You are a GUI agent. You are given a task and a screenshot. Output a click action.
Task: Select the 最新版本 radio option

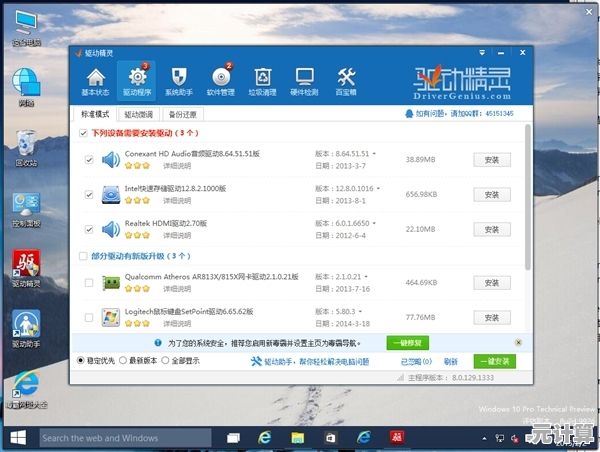[123, 360]
